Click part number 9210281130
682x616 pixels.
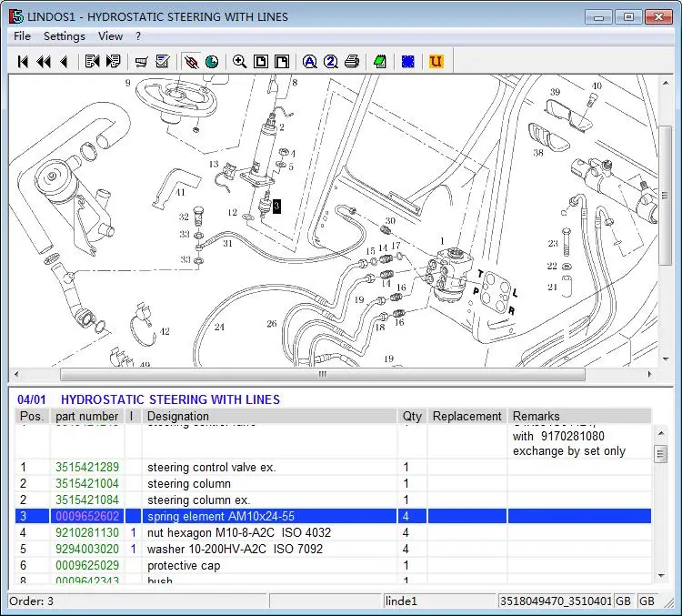tap(87, 532)
